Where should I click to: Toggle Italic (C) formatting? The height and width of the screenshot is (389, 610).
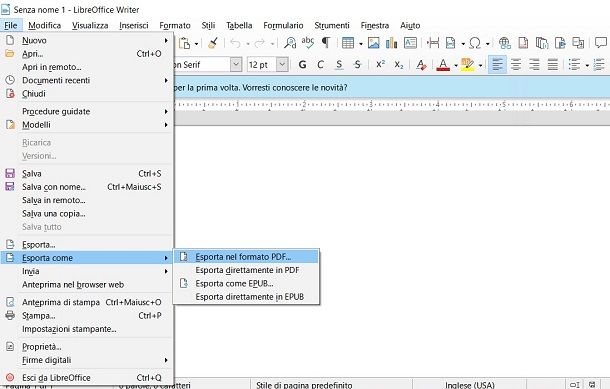point(321,65)
